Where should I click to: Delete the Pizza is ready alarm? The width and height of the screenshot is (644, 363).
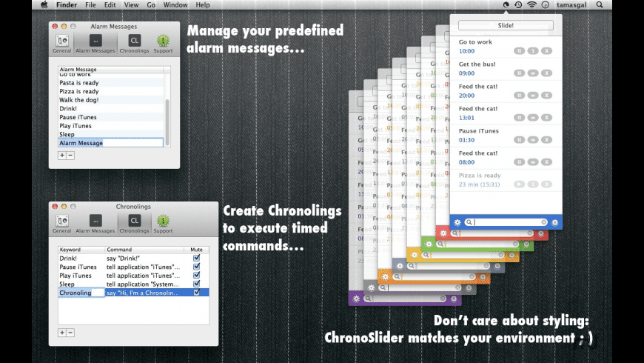[x=546, y=184]
